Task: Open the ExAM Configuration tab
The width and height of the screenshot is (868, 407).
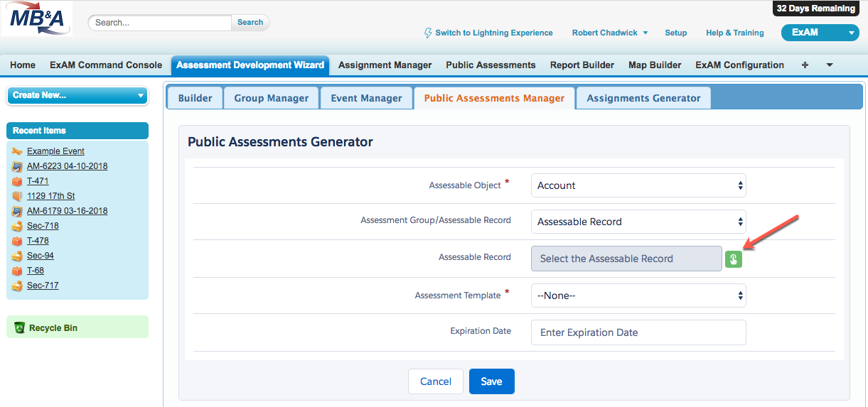Action: click(x=739, y=65)
